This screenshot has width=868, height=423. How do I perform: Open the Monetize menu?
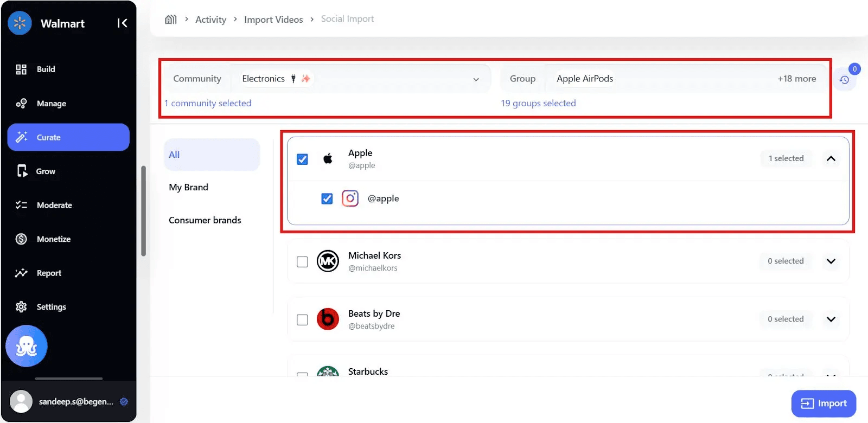pyautogui.click(x=68, y=239)
